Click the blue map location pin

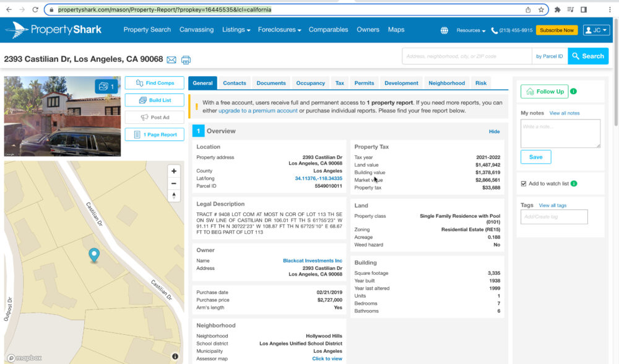[x=94, y=254]
